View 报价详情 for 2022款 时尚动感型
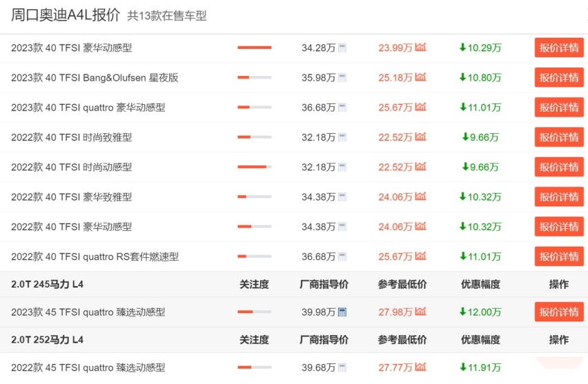The height and width of the screenshot is (384, 588). 559,167
